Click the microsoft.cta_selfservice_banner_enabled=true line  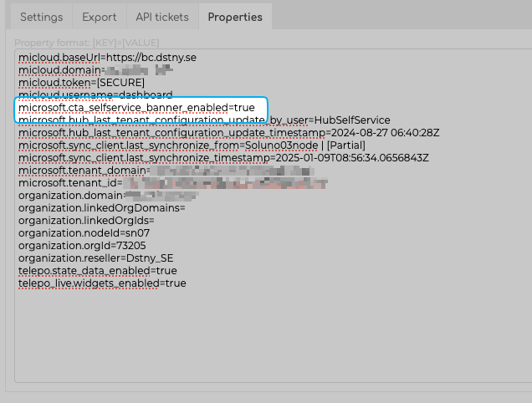pos(136,108)
